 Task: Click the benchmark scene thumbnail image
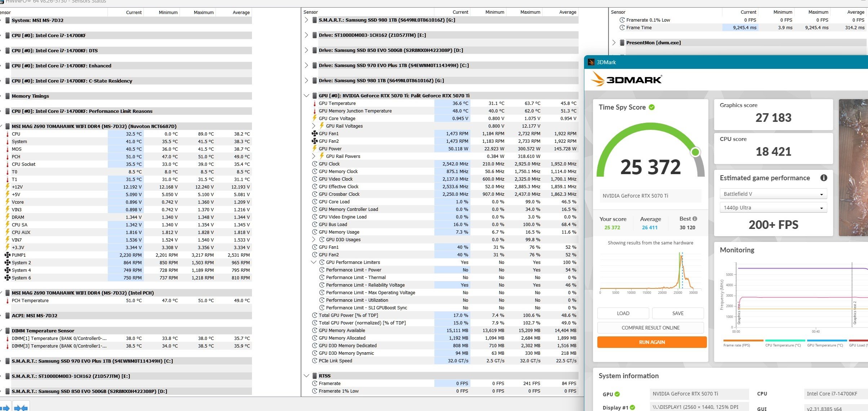click(853, 168)
